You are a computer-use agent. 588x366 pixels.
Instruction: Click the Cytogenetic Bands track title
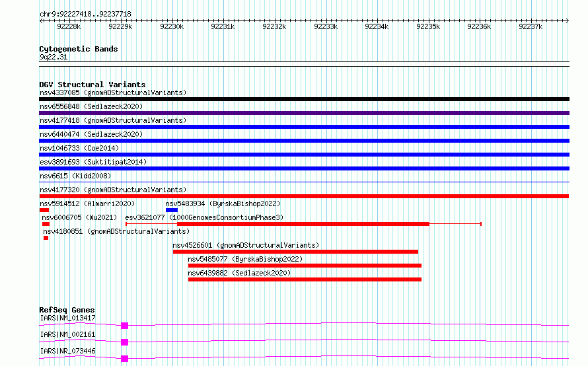[79, 49]
